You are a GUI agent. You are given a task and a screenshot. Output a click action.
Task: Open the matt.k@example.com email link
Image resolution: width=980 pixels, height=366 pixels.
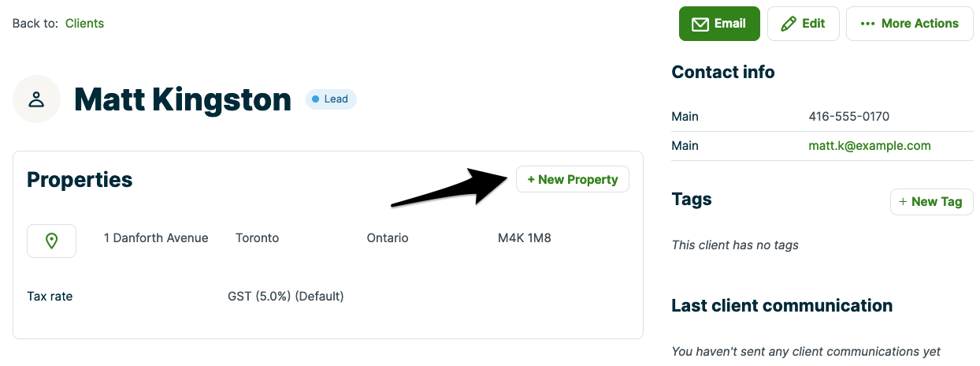869,146
